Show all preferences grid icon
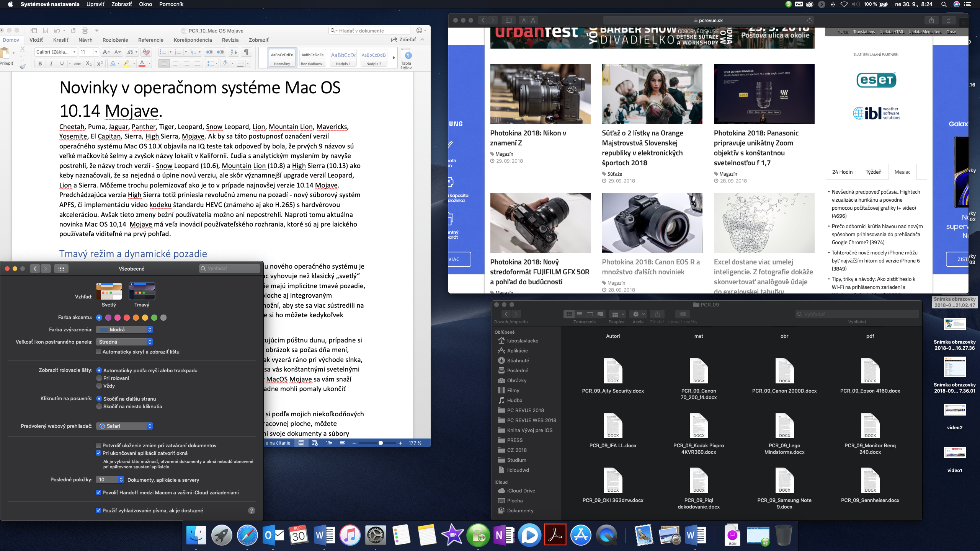Screen dimensions: 980x551 click(61, 269)
